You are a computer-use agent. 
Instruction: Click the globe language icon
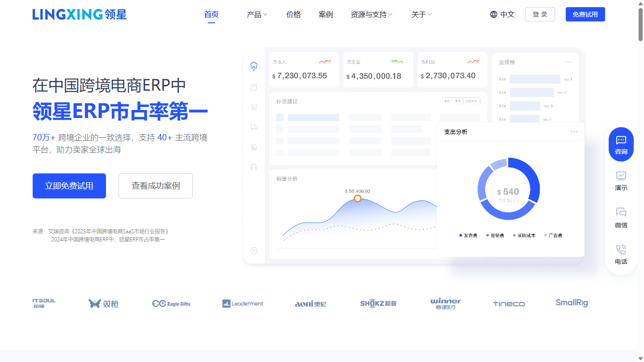494,14
